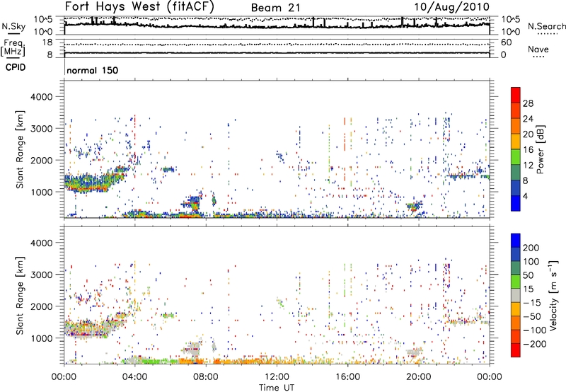Click the 28 label on Power colorbar

[528, 103]
